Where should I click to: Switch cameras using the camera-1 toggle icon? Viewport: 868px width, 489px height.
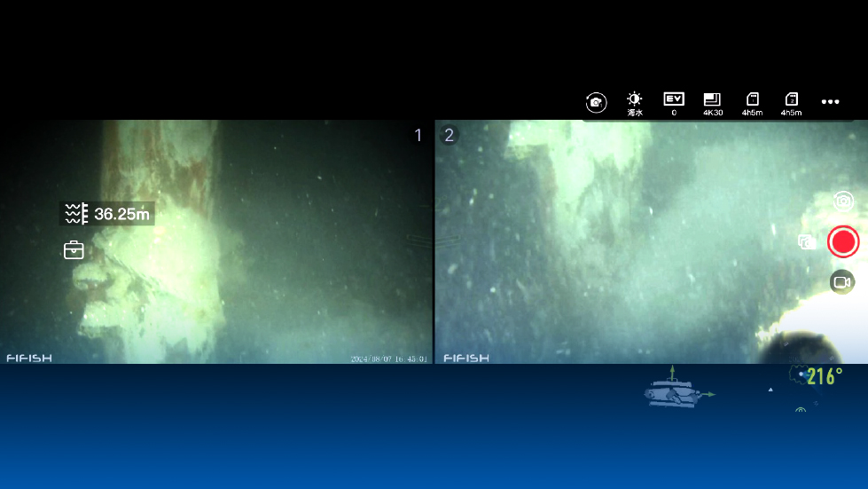[x=596, y=102]
